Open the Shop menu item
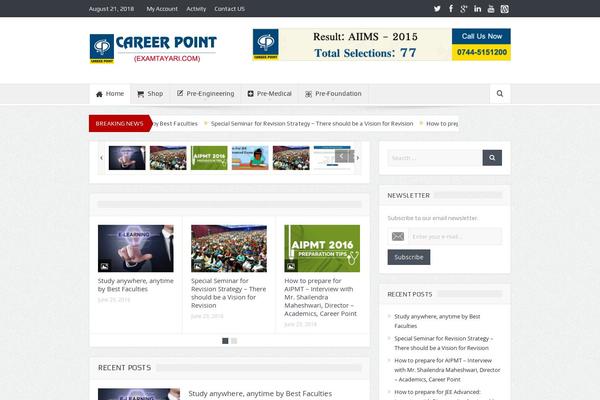This screenshot has width=600, height=400. [150, 94]
